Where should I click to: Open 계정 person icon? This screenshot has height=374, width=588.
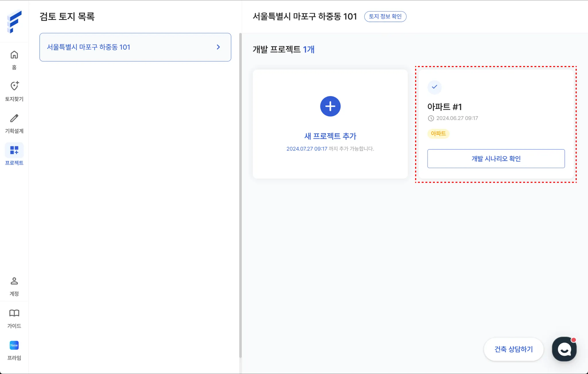pyautogui.click(x=14, y=281)
